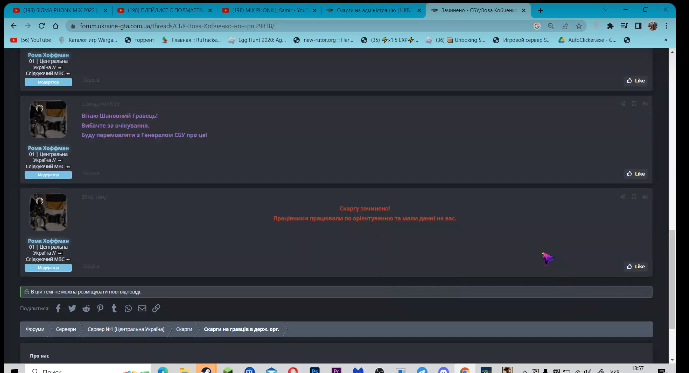
Task: Like the greeting post about the SBU general
Action: [635, 174]
